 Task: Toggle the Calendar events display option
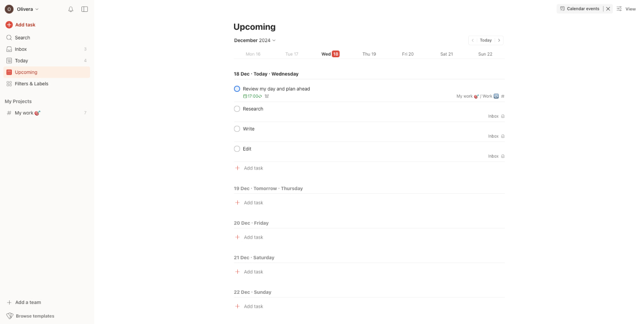[x=580, y=9]
